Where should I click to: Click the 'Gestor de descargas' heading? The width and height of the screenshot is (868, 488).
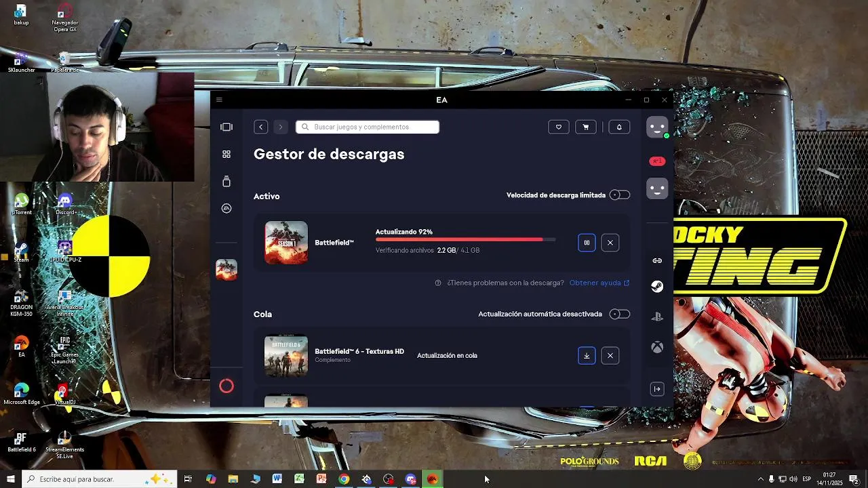point(329,155)
